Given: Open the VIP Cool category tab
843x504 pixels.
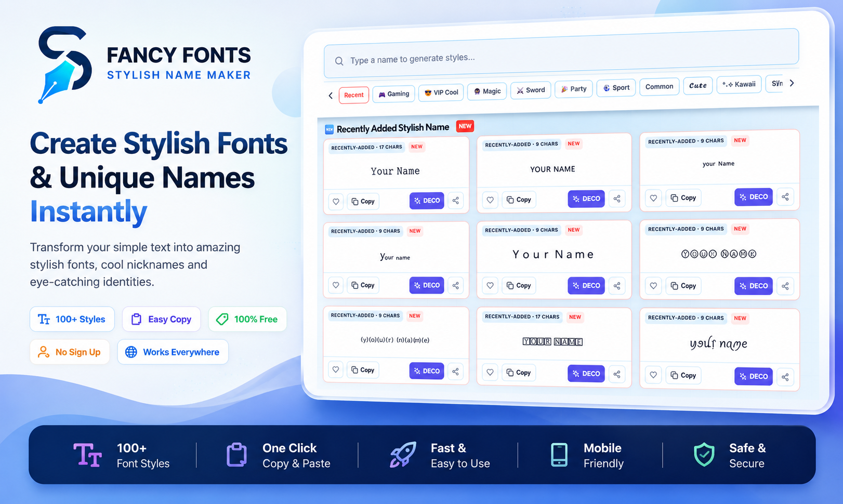Looking at the screenshot, I should point(441,92).
